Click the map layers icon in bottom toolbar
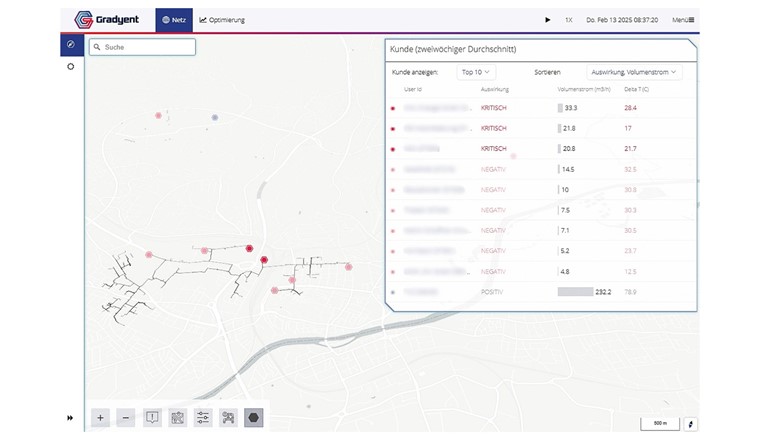This screenshot has height=440, width=760. 178,418
